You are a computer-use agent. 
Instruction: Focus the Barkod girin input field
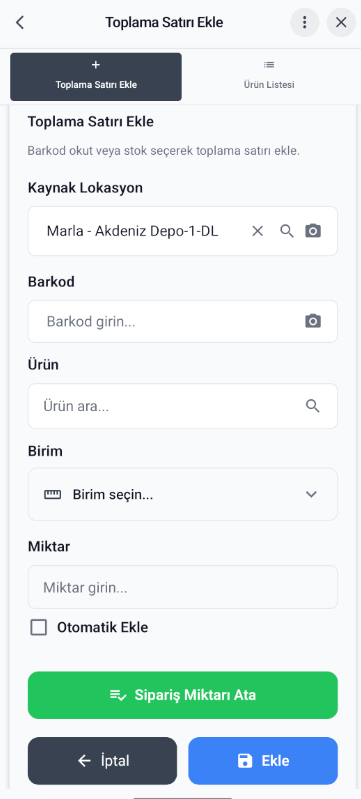(x=183, y=322)
